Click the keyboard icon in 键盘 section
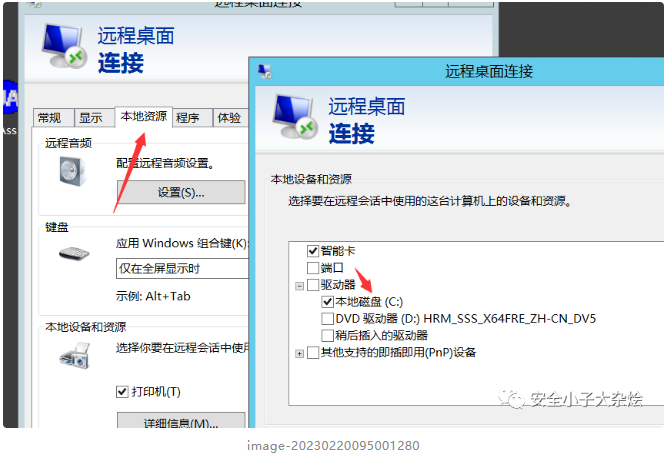The width and height of the screenshot is (668, 459). point(74,253)
